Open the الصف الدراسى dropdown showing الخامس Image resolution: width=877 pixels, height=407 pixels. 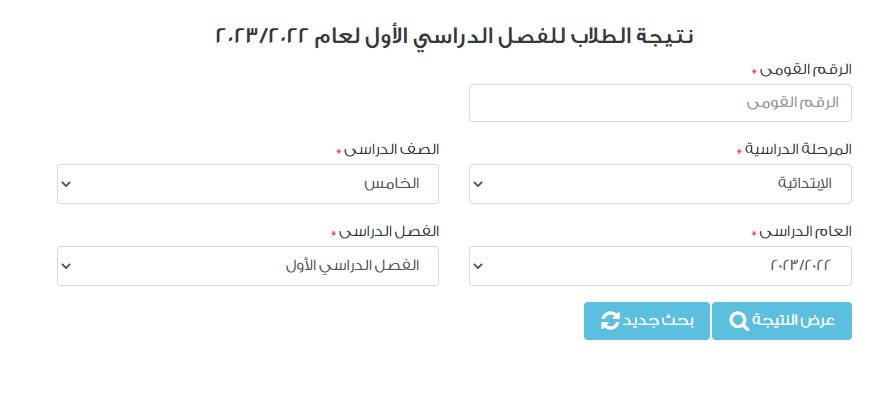pos(248,184)
